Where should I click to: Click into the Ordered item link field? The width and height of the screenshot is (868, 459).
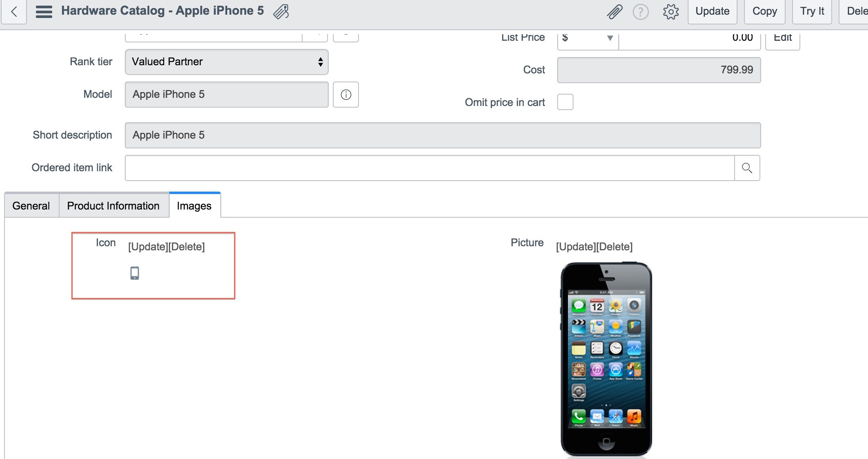pyautogui.click(x=430, y=168)
